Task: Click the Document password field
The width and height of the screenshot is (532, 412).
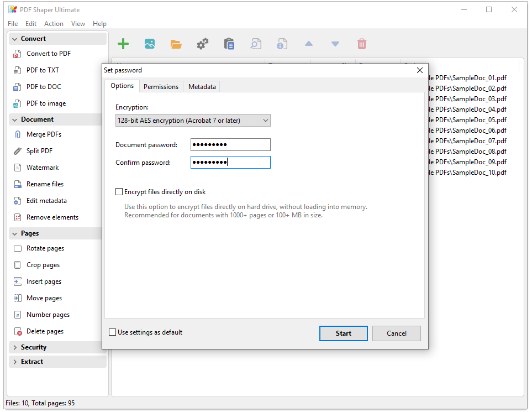Action: [230, 145]
